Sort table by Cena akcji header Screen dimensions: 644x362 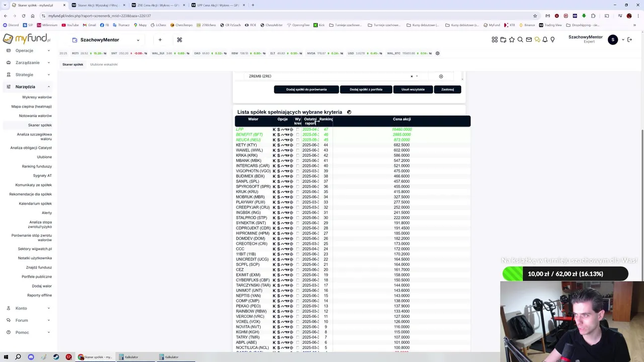click(x=401, y=119)
